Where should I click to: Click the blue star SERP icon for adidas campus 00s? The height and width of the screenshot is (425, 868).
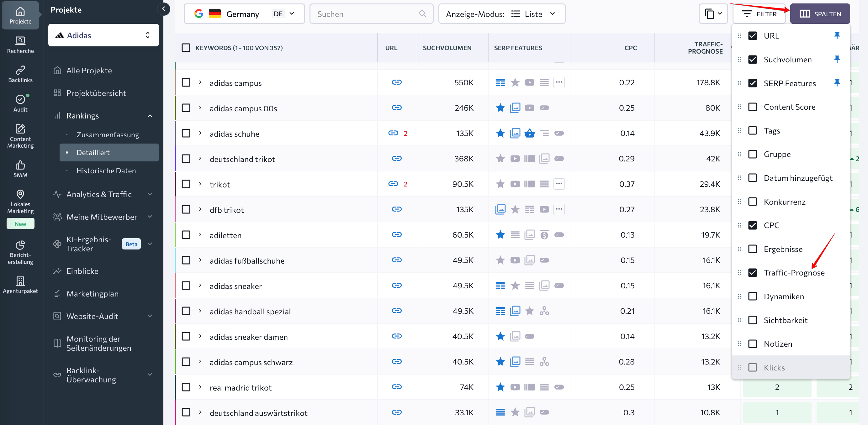coord(500,108)
